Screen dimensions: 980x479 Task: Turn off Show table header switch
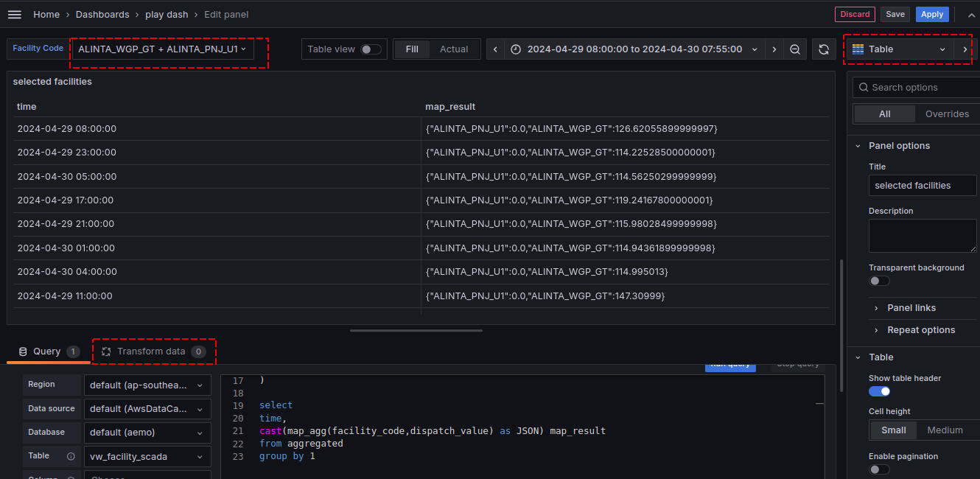pyautogui.click(x=879, y=391)
